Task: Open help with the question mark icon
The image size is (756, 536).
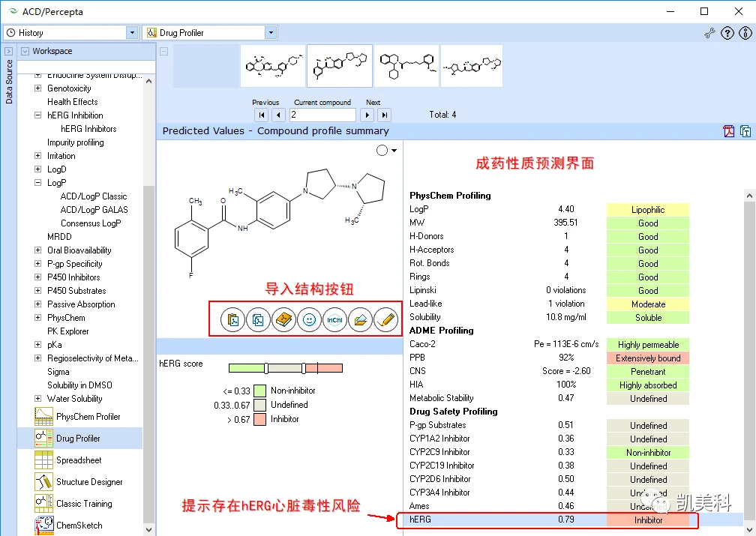Action: point(727,33)
